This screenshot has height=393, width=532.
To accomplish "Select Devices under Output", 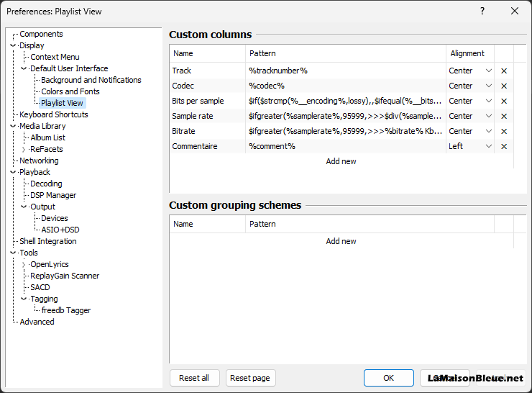I will [x=55, y=218].
